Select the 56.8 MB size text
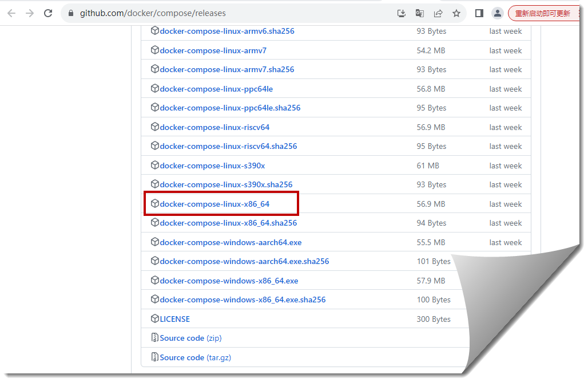Viewport: 588px width, 382px height. (431, 89)
